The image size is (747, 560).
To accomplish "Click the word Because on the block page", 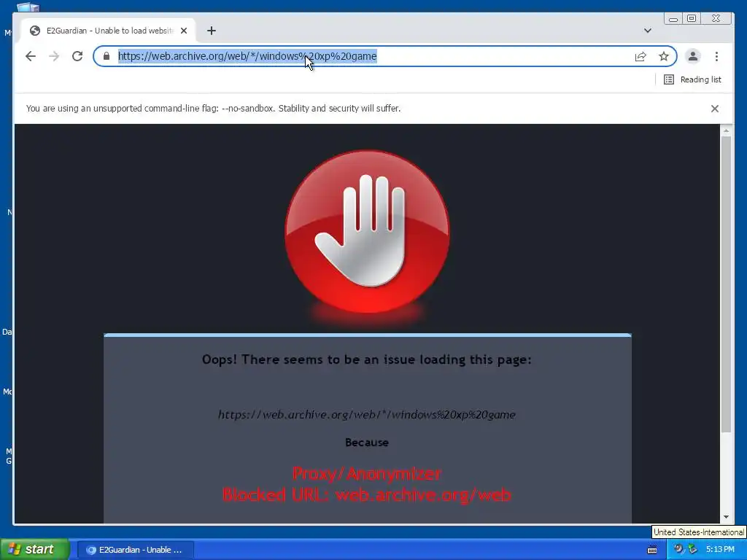I will [367, 443].
